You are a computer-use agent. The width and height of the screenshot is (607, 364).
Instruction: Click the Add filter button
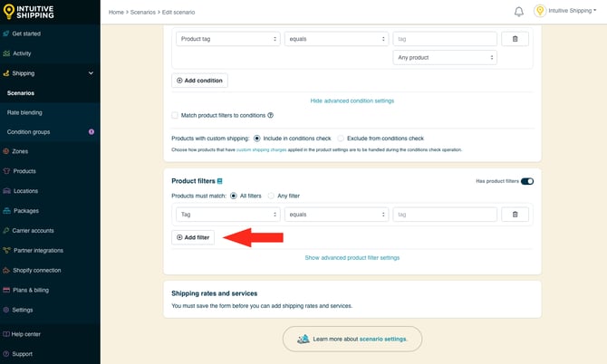click(193, 237)
